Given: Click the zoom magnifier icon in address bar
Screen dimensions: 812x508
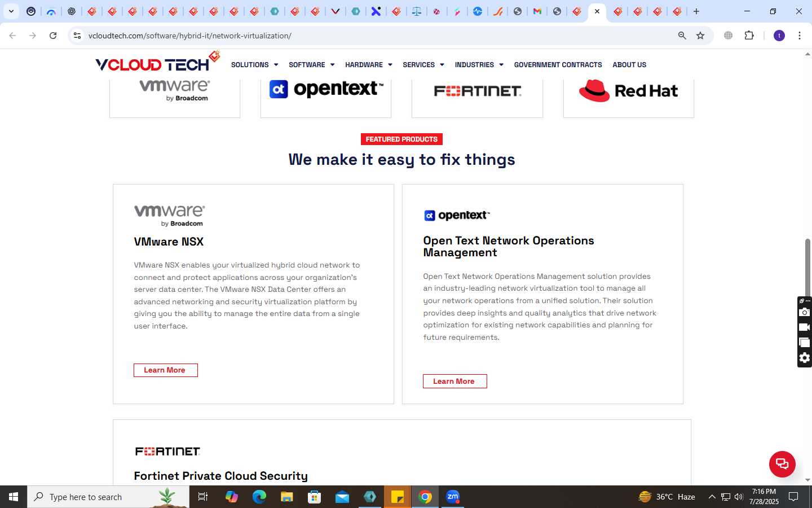Looking at the screenshot, I should pyautogui.click(x=682, y=36).
